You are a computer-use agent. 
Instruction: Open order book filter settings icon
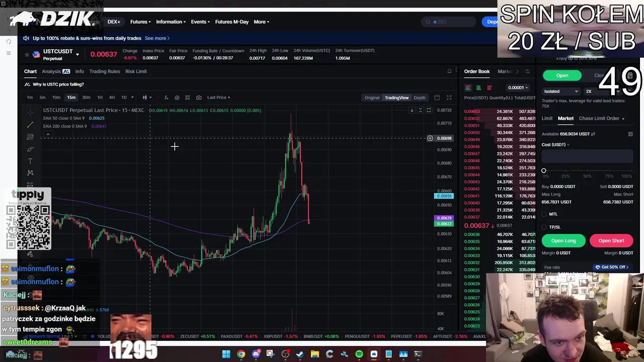pyautogui.click(x=527, y=71)
